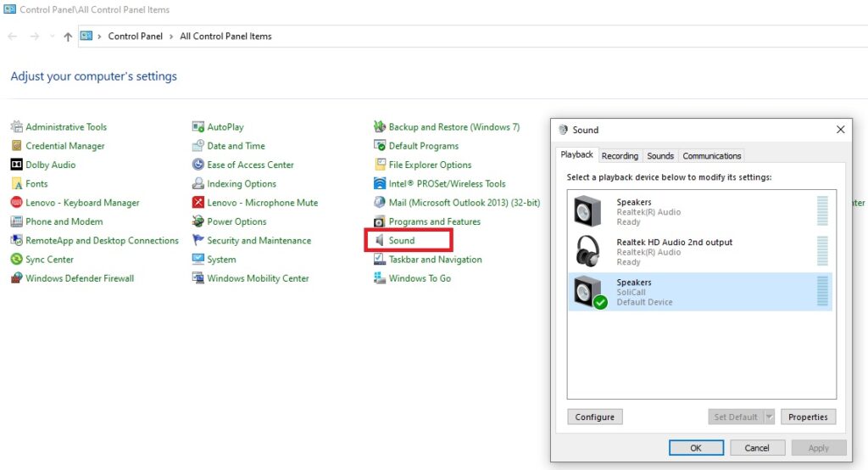Open Lenovo Keyboard Manager icon
This screenshot has width=868, height=470.
tap(17, 202)
